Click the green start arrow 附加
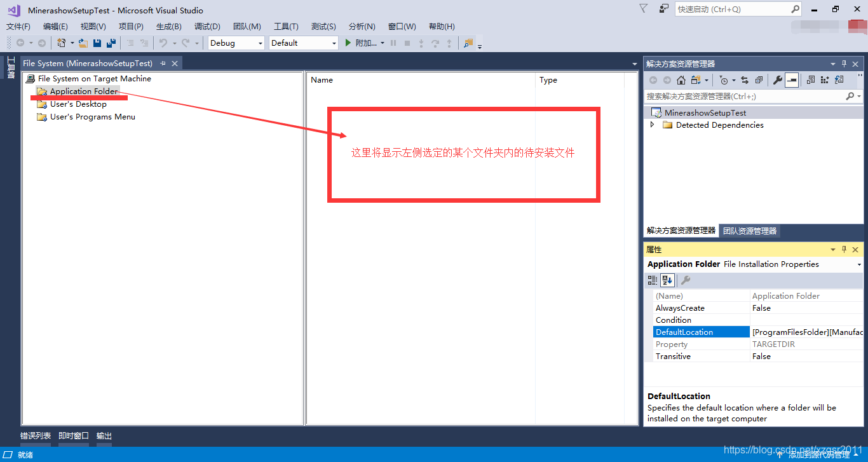The width and height of the screenshot is (868, 462). tap(362, 43)
